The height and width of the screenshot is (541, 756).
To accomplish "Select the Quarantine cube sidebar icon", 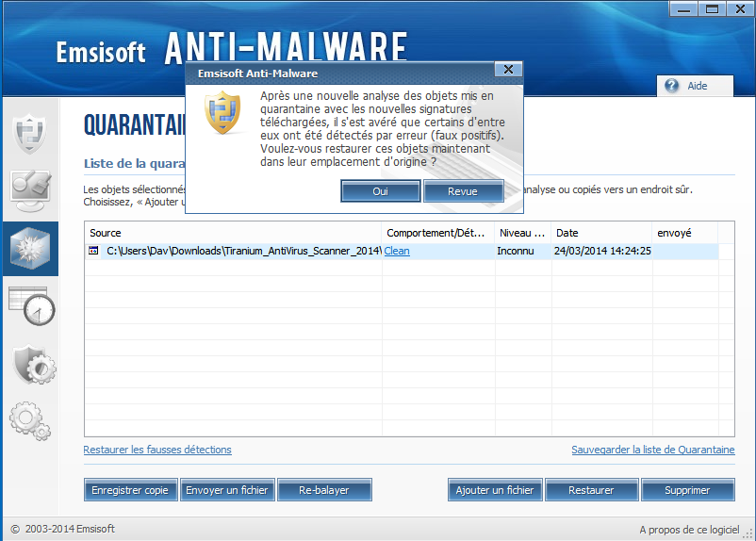I will coord(30,249).
